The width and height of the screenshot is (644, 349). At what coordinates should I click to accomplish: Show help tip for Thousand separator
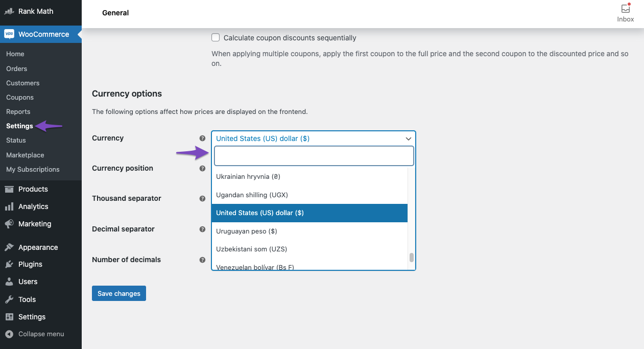pos(202,199)
